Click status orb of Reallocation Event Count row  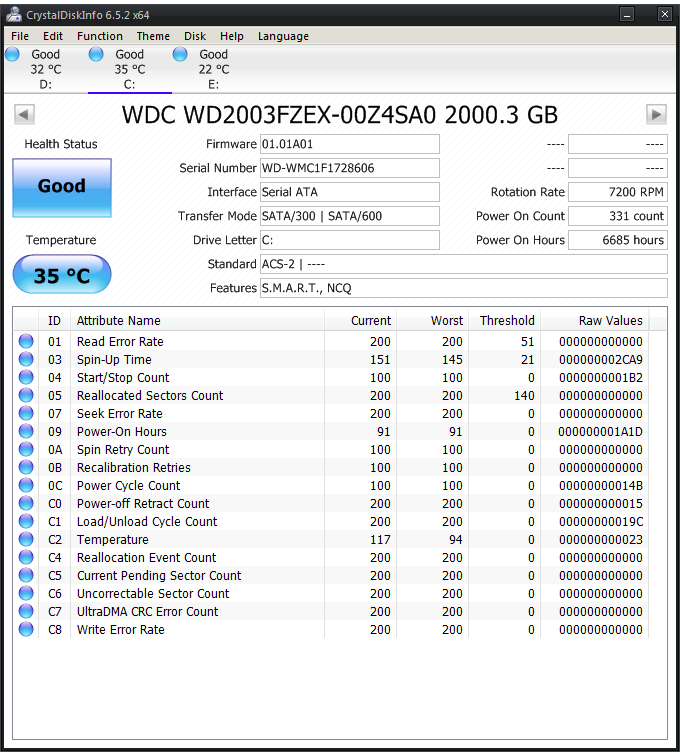coord(26,557)
